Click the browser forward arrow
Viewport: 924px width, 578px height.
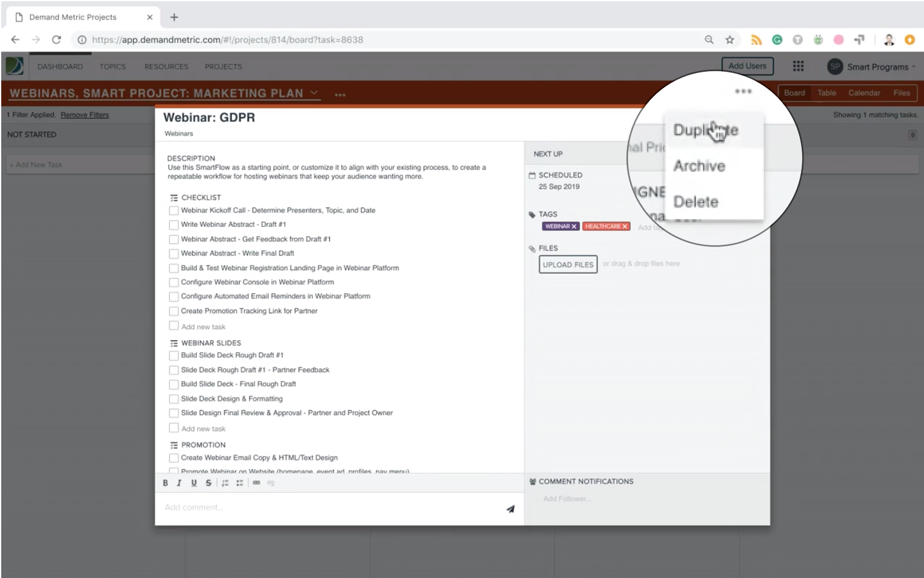click(x=36, y=40)
